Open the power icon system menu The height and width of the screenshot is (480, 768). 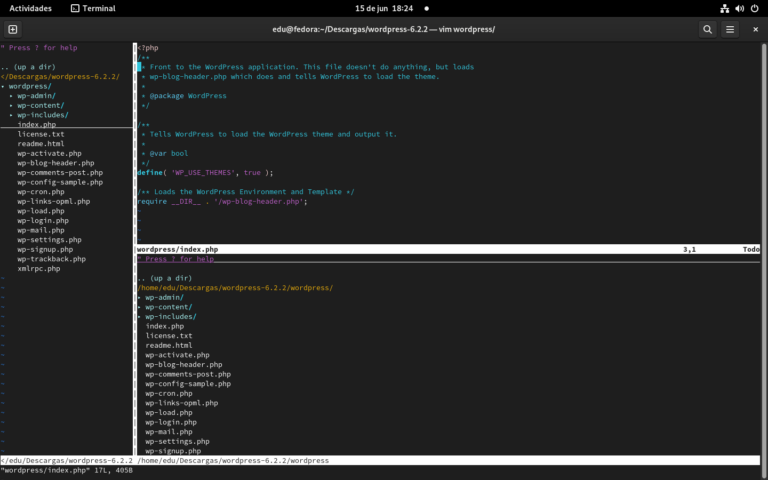755,8
